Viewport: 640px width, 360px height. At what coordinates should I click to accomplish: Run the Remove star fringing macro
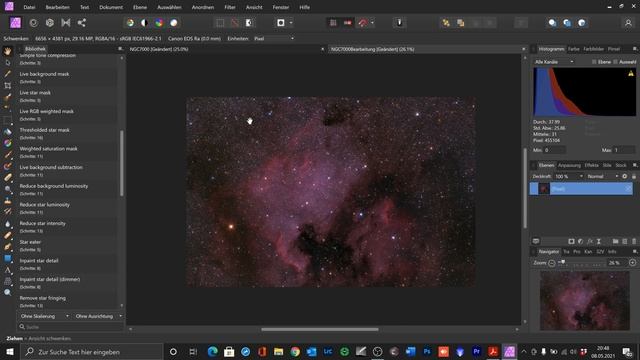tap(67, 301)
